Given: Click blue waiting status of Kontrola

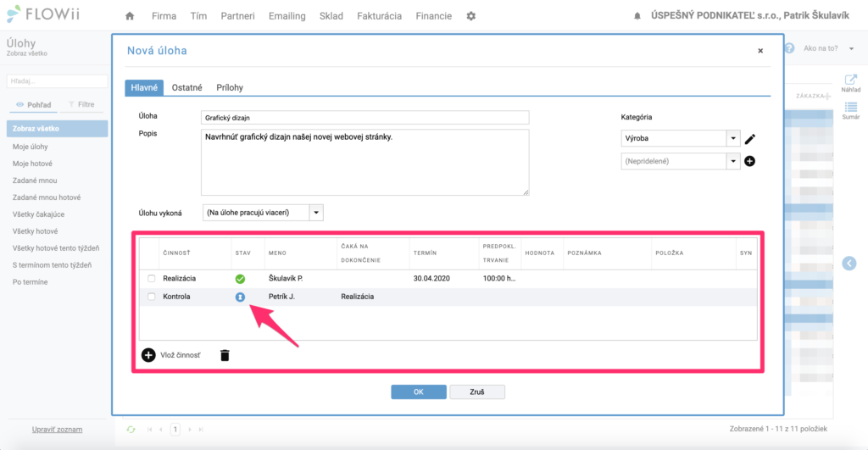Looking at the screenshot, I should point(240,297).
